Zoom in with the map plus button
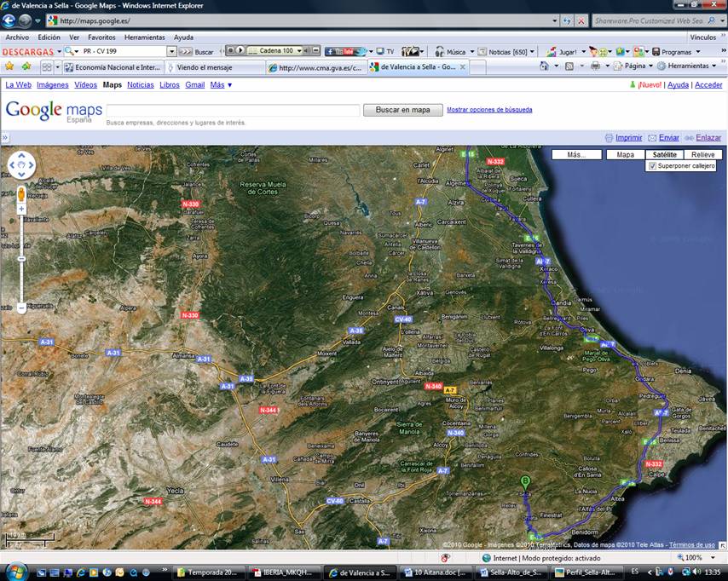The image size is (728, 581). click(21, 210)
